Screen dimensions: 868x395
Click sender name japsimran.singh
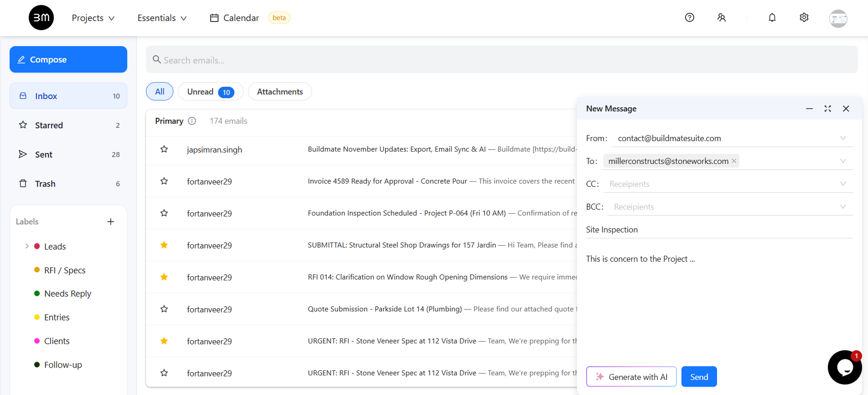pyautogui.click(x=214, y=150)
